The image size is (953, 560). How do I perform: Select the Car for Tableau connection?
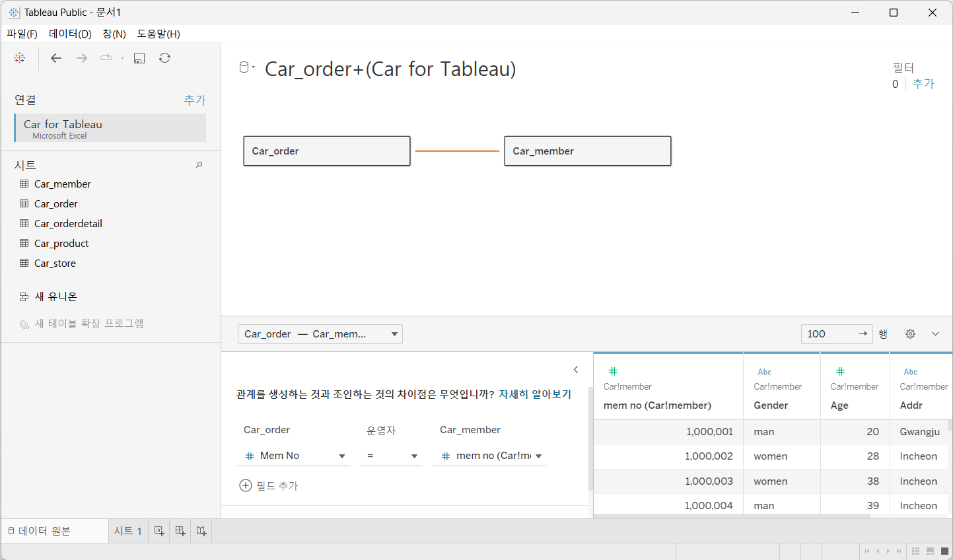(110, 128)
